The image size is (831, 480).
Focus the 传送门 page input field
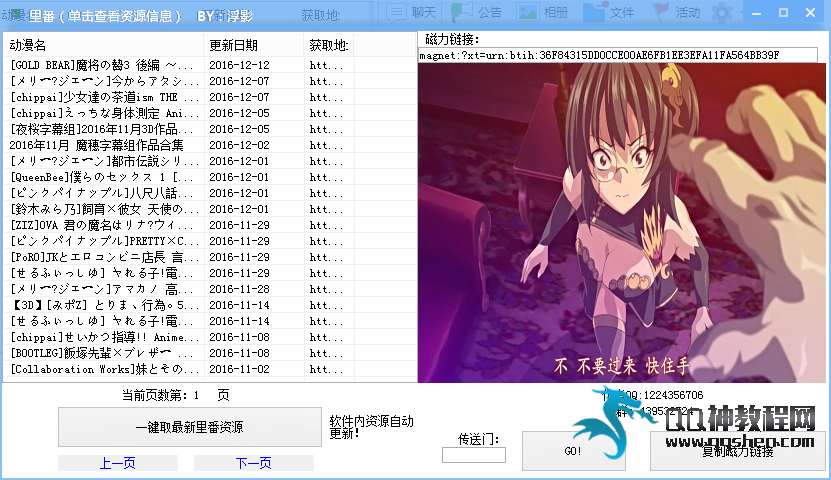coord(474,455)
